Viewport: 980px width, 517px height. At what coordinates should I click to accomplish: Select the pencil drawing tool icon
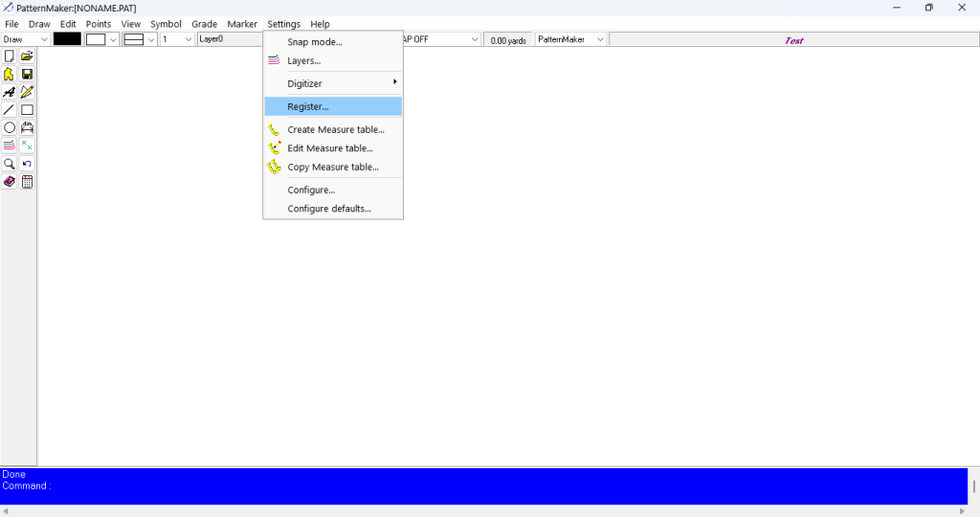(x=27, y=92)
